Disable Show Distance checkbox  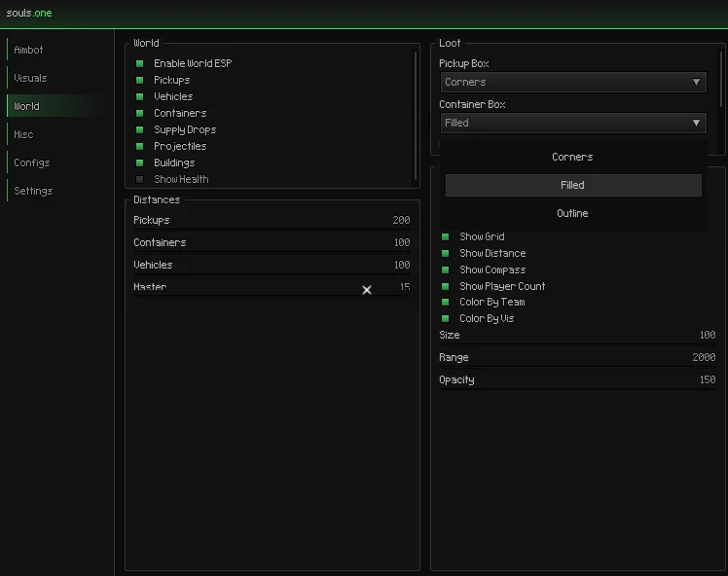click(445, 253)
